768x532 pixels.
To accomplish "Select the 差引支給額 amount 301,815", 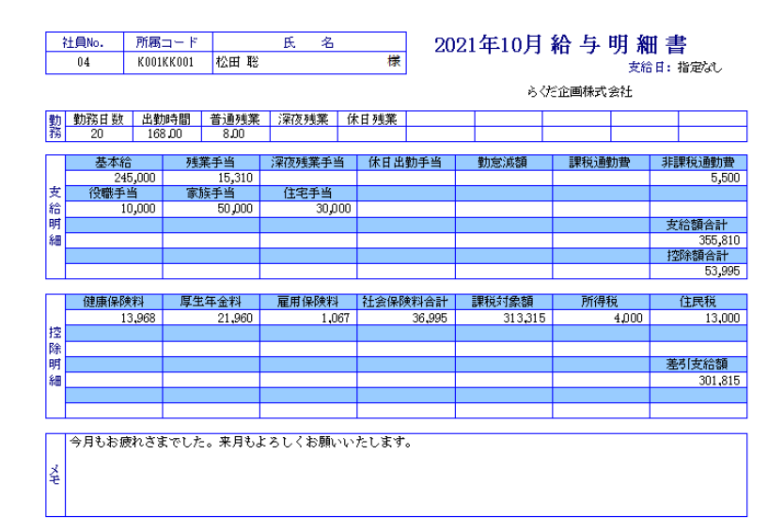I will pos(721,381).
